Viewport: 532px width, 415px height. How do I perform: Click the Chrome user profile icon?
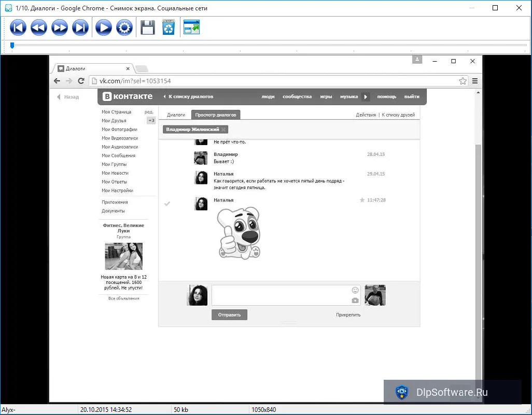(417, 60)
